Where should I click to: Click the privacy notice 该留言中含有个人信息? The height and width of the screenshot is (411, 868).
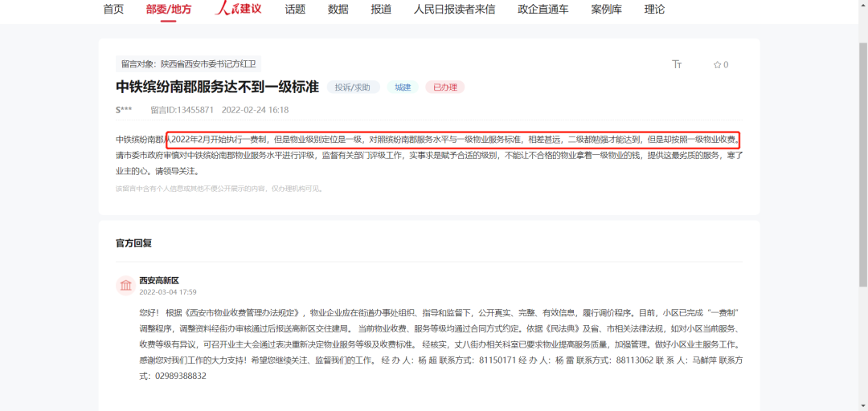click(x=219, y=189)
